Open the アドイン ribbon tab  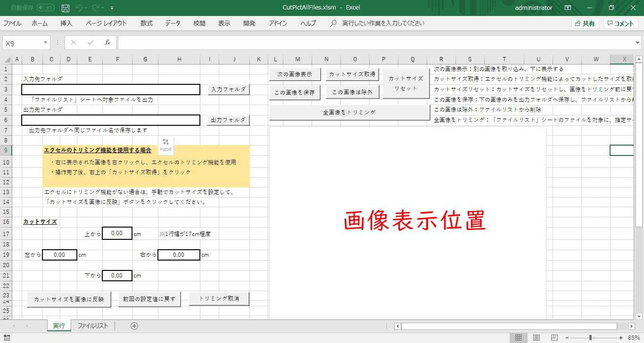(x=278, y=23)
